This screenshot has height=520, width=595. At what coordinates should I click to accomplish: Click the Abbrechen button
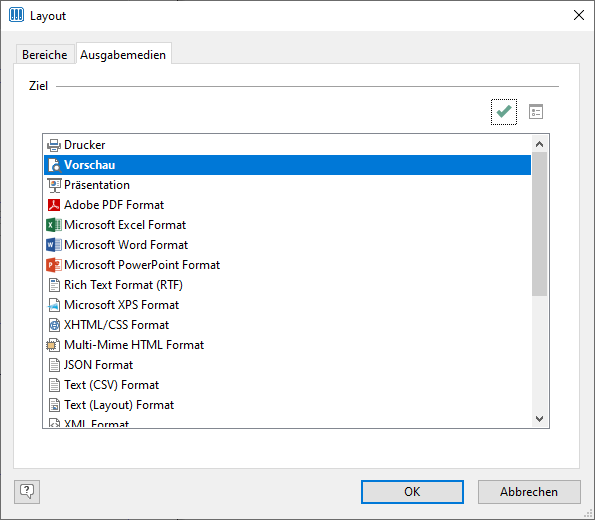click(x=529, y=492)
